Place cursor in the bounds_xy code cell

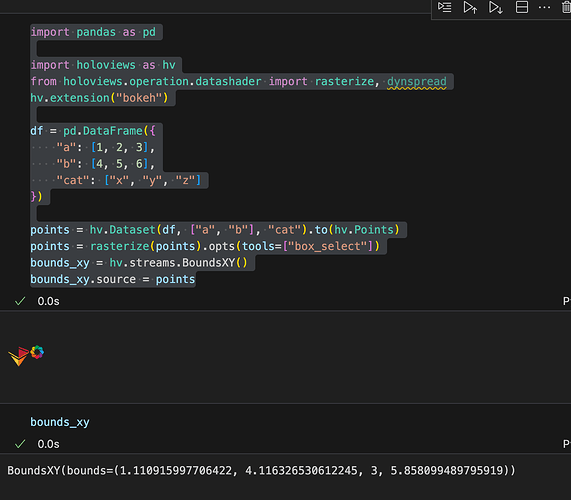(x=60, y=422)
